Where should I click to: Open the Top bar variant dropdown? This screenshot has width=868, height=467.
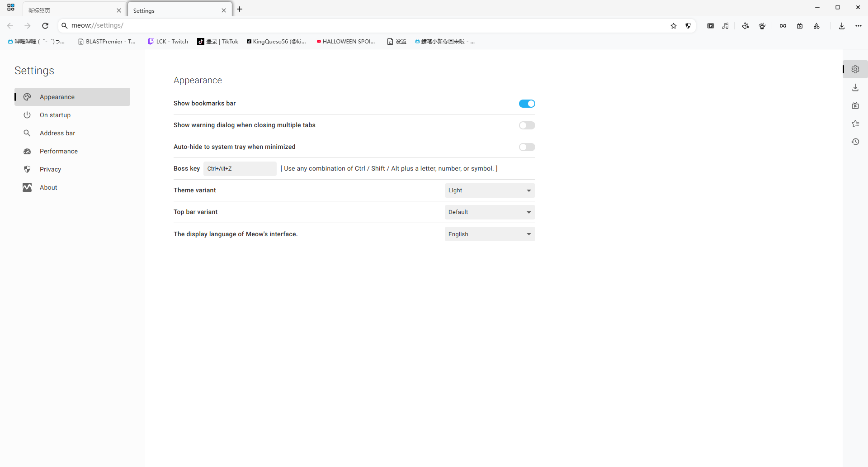point(490,212)
